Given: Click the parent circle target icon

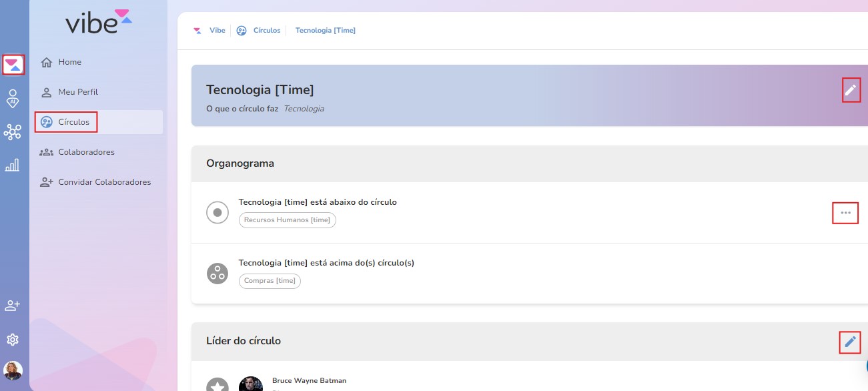Looking at the screenshot, I should pyautogui.click(x=218, y=213).
